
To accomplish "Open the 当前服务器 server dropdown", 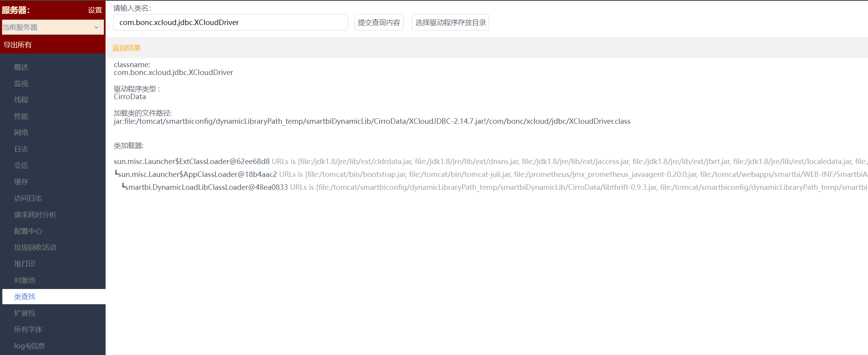I will [x=53, y=27].
